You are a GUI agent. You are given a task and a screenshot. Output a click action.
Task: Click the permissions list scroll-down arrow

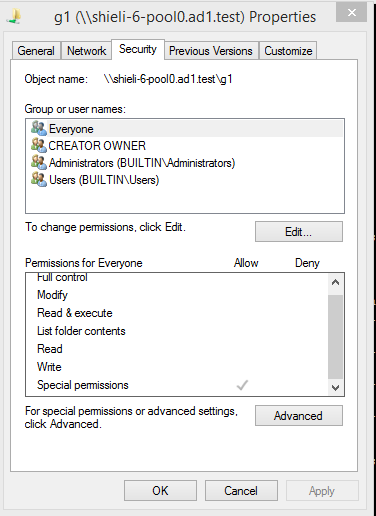tap(335, 387)
